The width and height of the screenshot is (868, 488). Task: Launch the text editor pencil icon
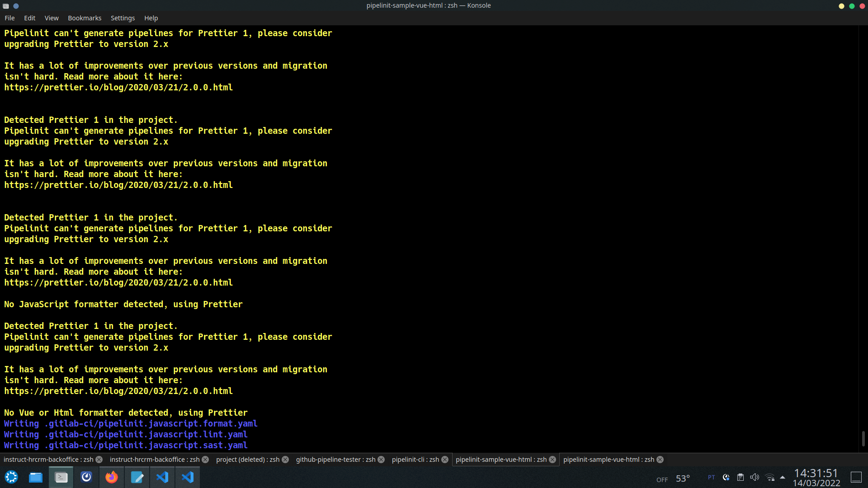[137, 477]
